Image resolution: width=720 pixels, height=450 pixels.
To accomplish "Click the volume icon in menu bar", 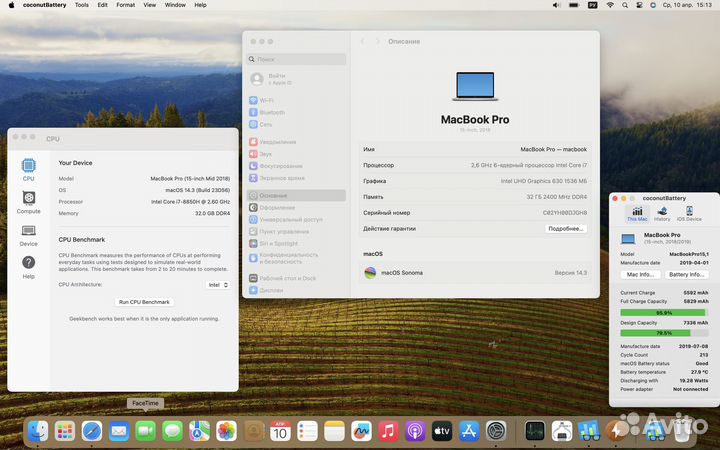I will 556,5.
